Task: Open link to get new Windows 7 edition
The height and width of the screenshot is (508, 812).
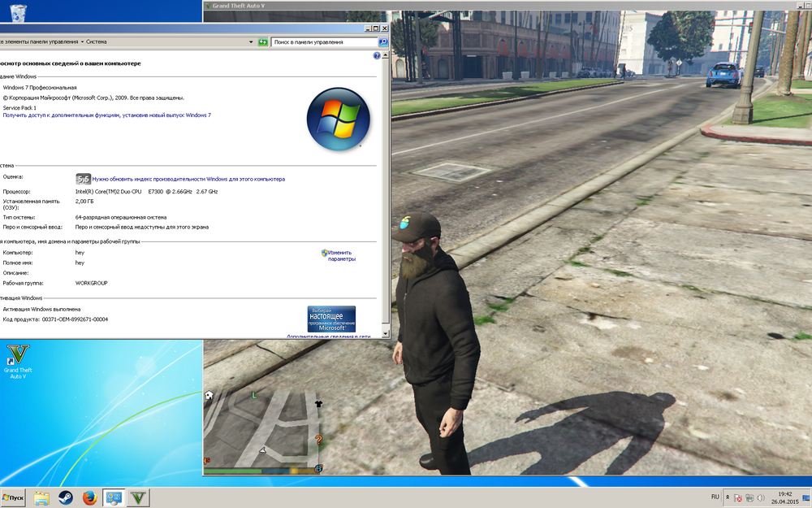Action: coord(106,115)
